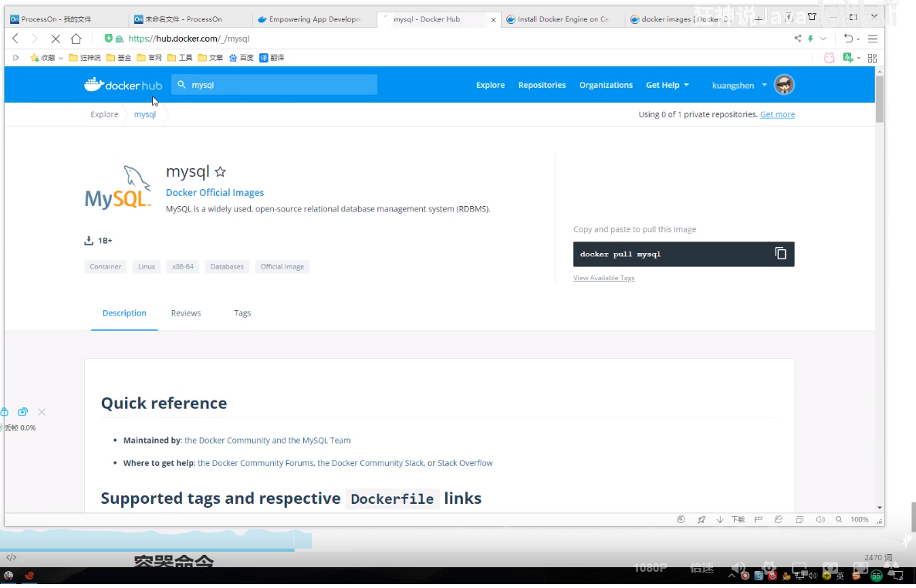Screen dimensions: 916x588
Task: Open the Tags tab
Action: pos(242,313)
